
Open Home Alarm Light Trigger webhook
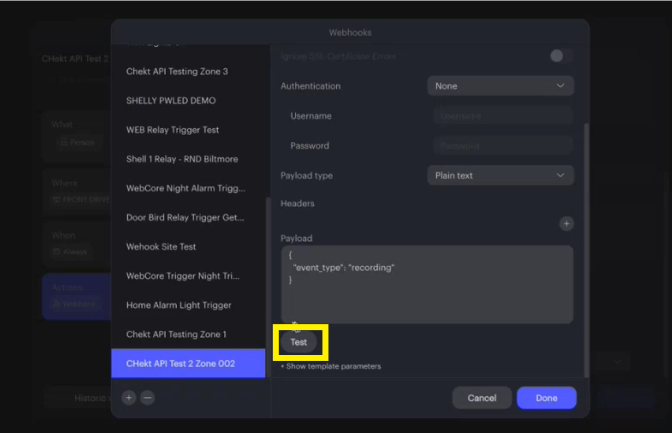click(x=178, y=305)
